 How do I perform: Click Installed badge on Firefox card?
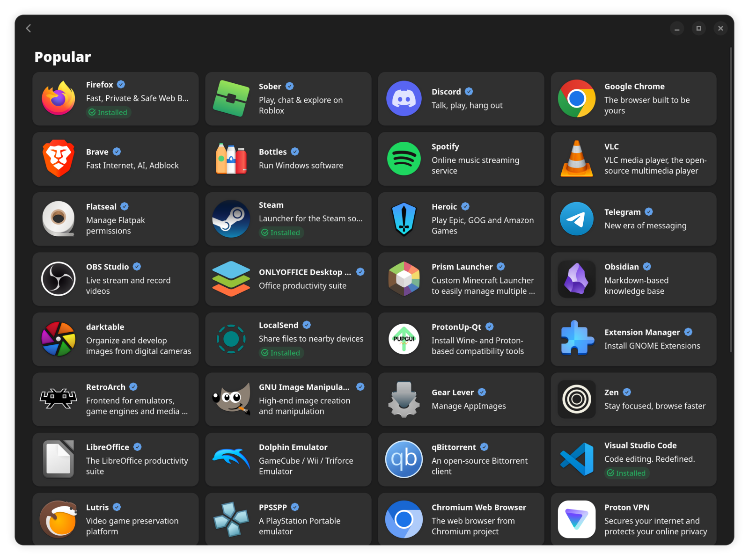(x=108, y=112)
